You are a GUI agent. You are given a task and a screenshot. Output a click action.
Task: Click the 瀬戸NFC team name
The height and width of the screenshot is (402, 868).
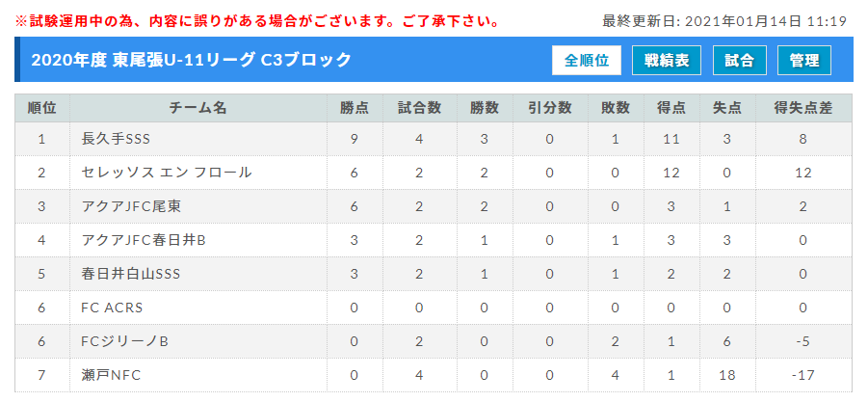point(111,375)
